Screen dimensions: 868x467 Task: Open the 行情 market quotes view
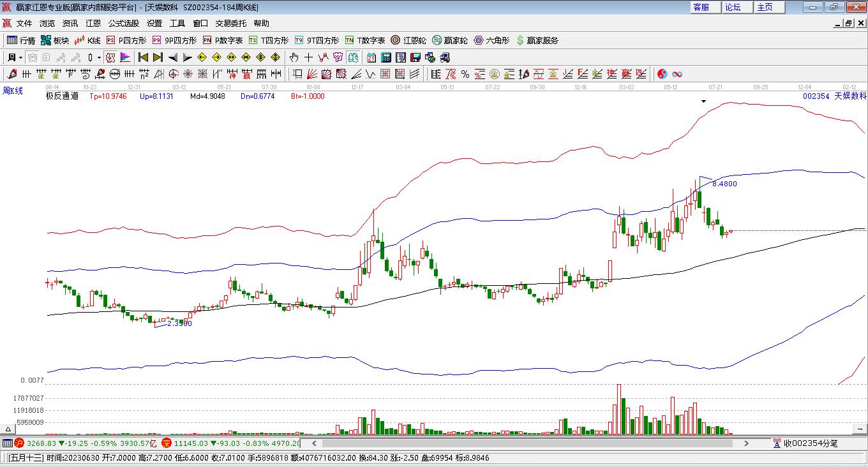[21, 40]
